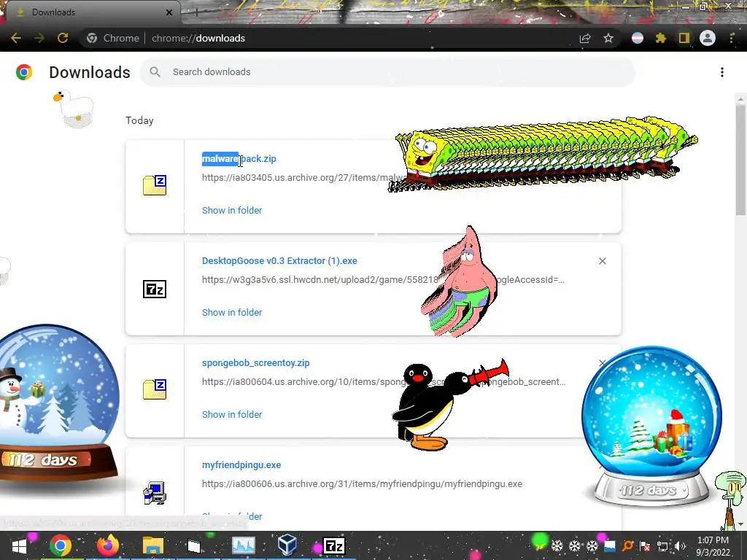Click the Christmas gifts snow globe widget
This screenshot has width=747, height=560.
pyautogui.click(x=651, y=426)
